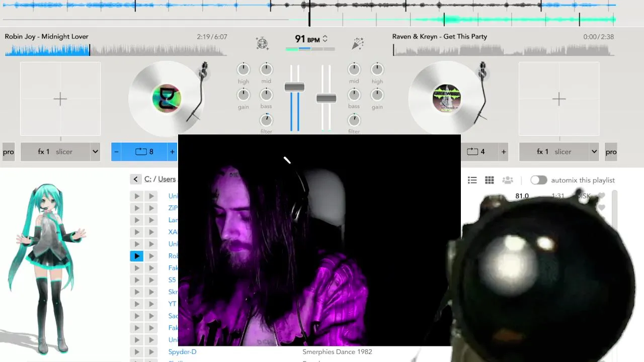The image size is (644, 362).
Task: Click the right deck volume fader handle
Action: coord(326,98)
